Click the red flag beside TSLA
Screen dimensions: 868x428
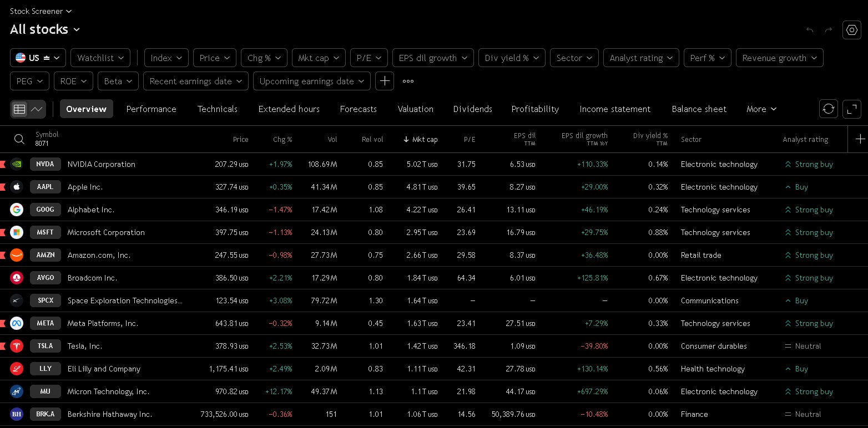[x=3, y=346]
